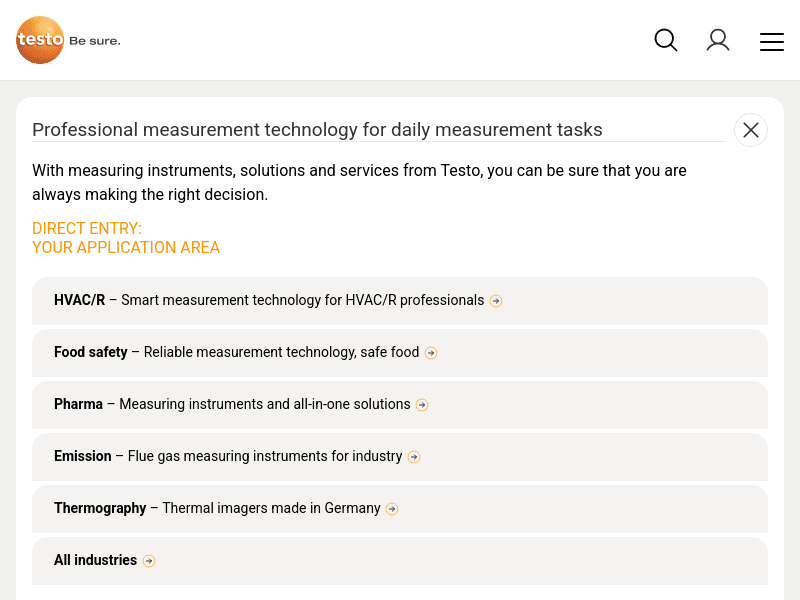The width and height of the screenshot is (800, 600).
Task: Open the search magnifier icon
Action: click(x=666, y=40)
